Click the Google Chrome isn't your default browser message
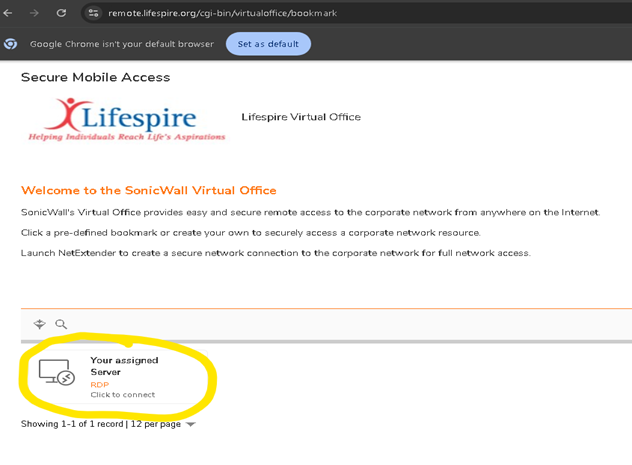 (x=122, y=44)
